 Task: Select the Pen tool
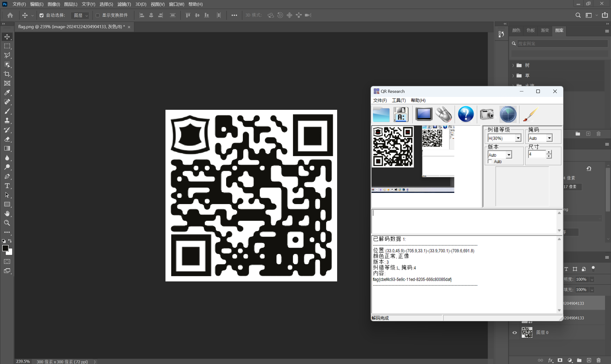7,176
